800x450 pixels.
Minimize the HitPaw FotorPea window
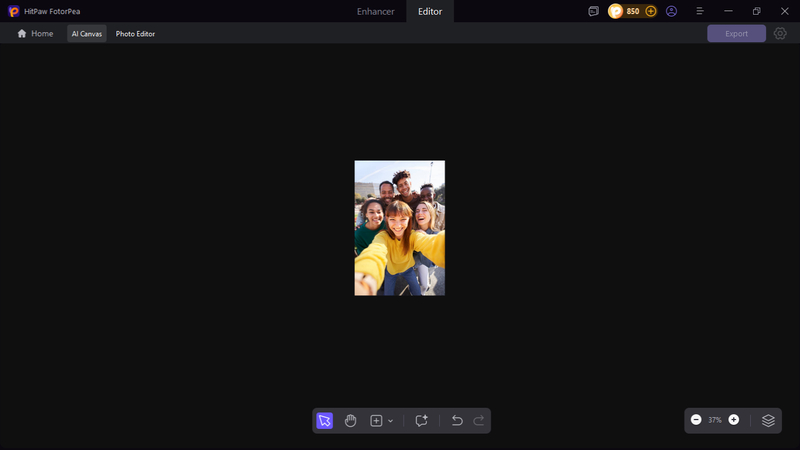728,11
